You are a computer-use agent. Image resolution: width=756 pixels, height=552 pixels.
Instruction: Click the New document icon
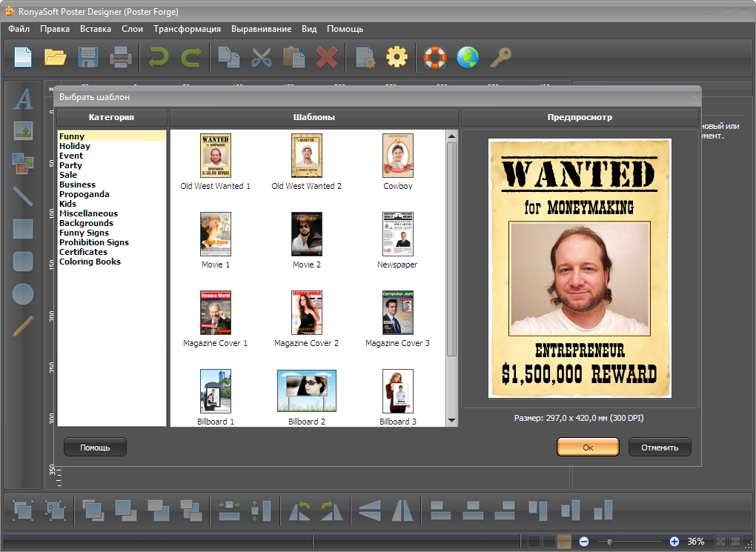[x=24, y=57]
